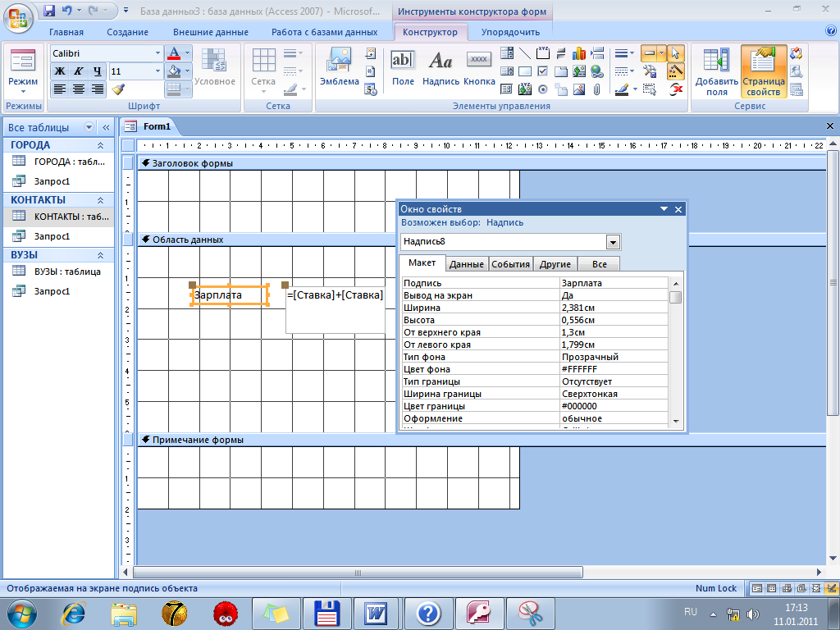Open the font size 11 dropdown
Image resolution: width=840 pixels, height=630 pixels.
tap(157, 71)
